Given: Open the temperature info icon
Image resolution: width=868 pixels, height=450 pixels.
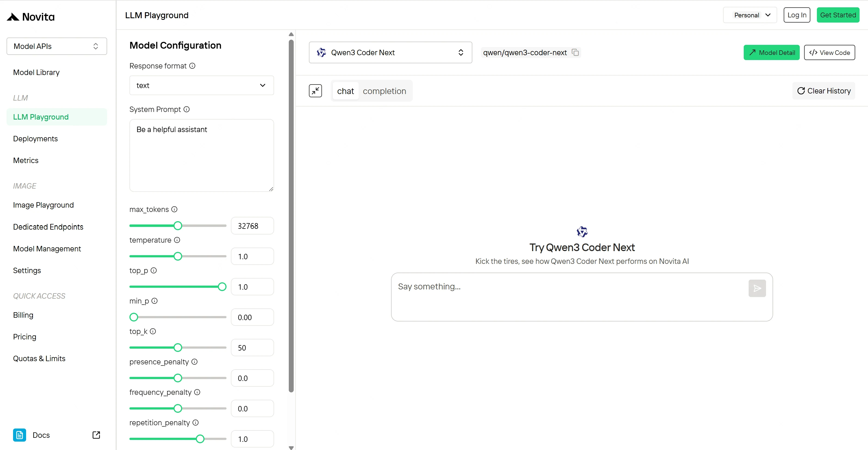Looking at the screenshot, I should pos(177,240).
